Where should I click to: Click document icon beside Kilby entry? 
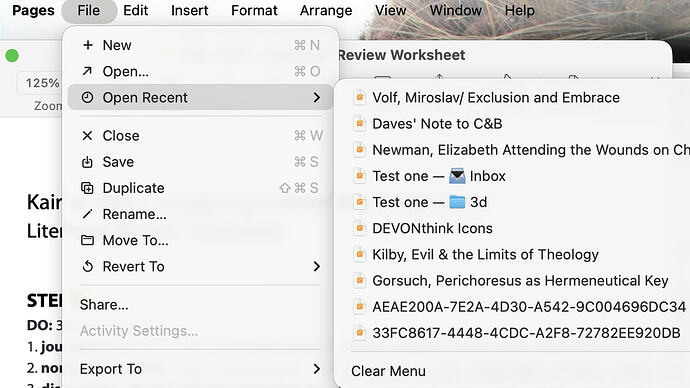(360, 254)
